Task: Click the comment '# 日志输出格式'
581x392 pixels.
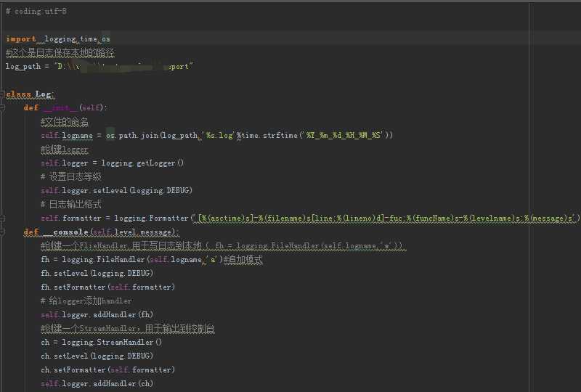Action: click(x=70, y=204)
